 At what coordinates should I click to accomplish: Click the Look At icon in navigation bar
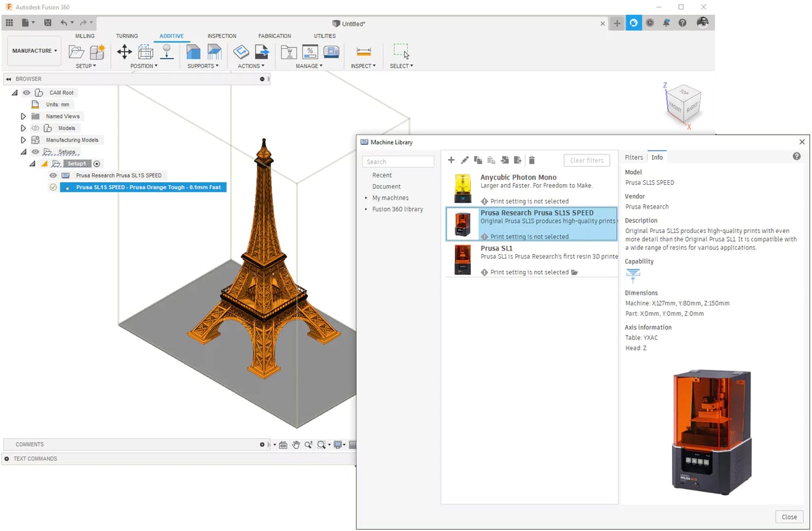pyautogui.click(x=283, y=445)
